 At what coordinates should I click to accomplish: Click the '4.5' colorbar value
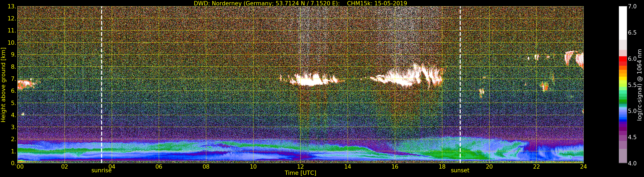[x=632, y=137]
